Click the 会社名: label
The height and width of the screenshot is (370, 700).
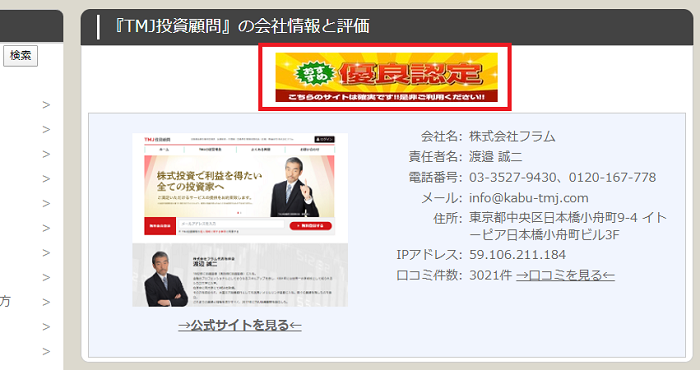[x=442, y=136]
